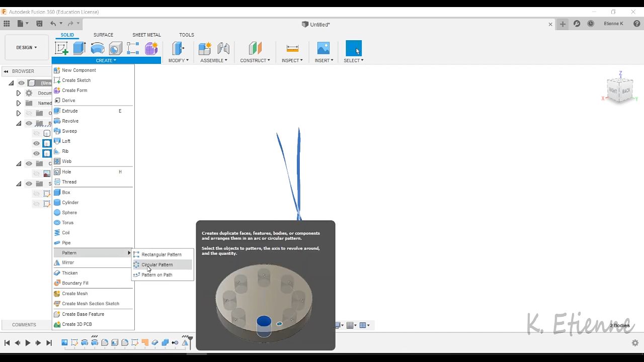Select the Insert image icon
The height and width of the screenshot is (362, 644).
pos(324,48)
